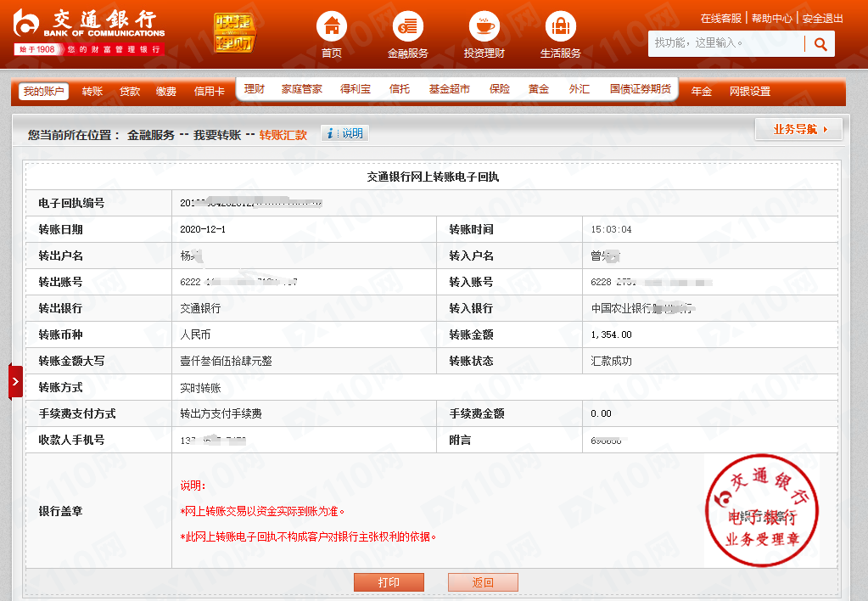Viewport: 868px width, 601px height.
Task: Open 基金超市 submenu item
Action: [x=450, y=89]
